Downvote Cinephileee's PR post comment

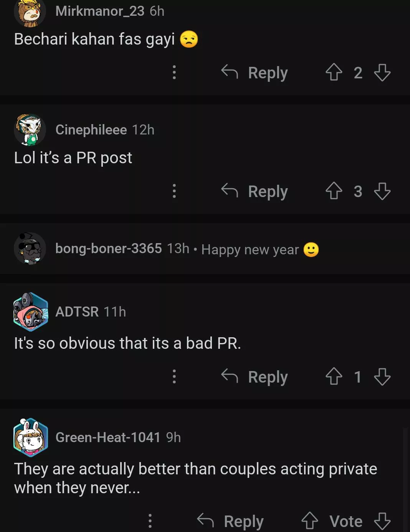[x=382, y=191]
